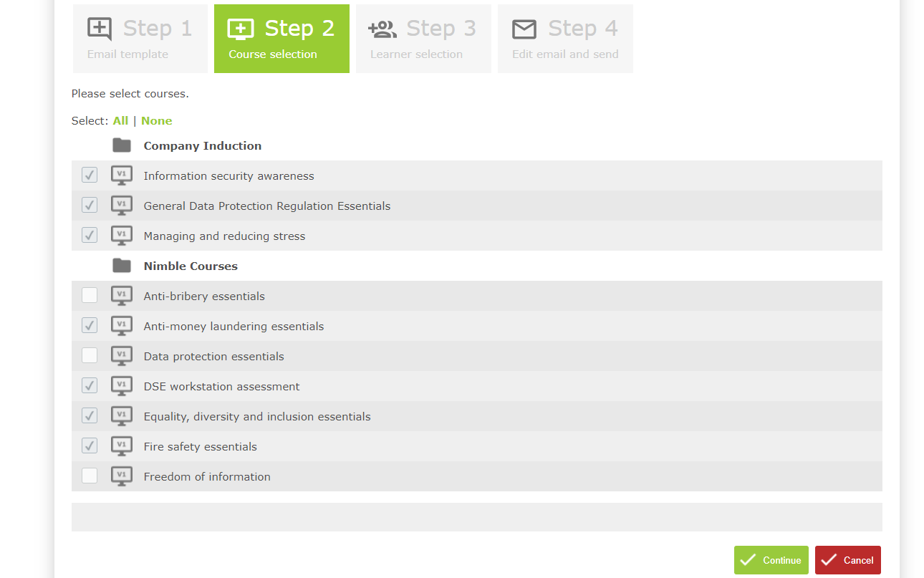
Task: Click the course icon for General Data Protection Regulation Essentials
Action: [122, 206]
